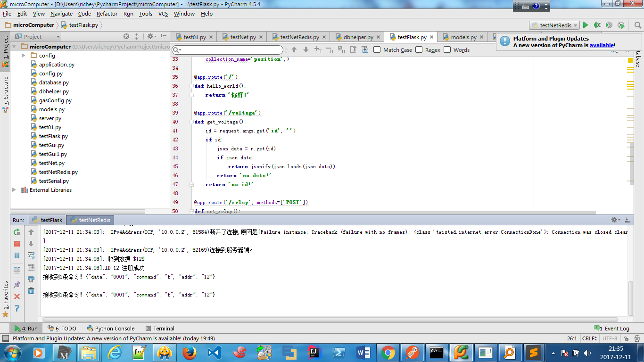Open the Project panel settings gear dropdown
Viewport: 644px width, 362px height.
151,36
